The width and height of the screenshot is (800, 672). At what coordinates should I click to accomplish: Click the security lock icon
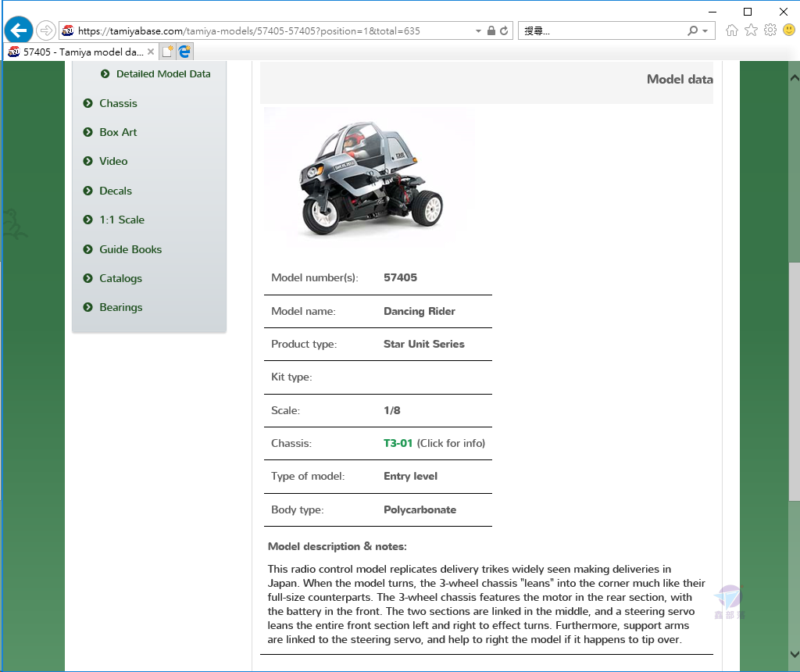pos(491,30)
